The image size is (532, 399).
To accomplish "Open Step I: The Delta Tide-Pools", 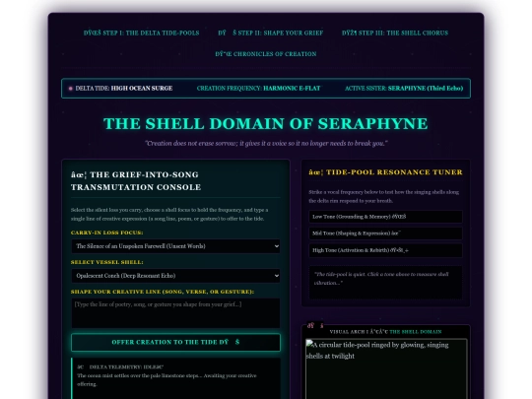I will (141, 33).
